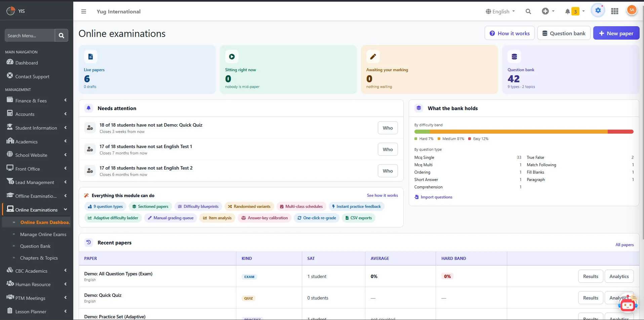Click the YIS logo icon

click(11, 11)
